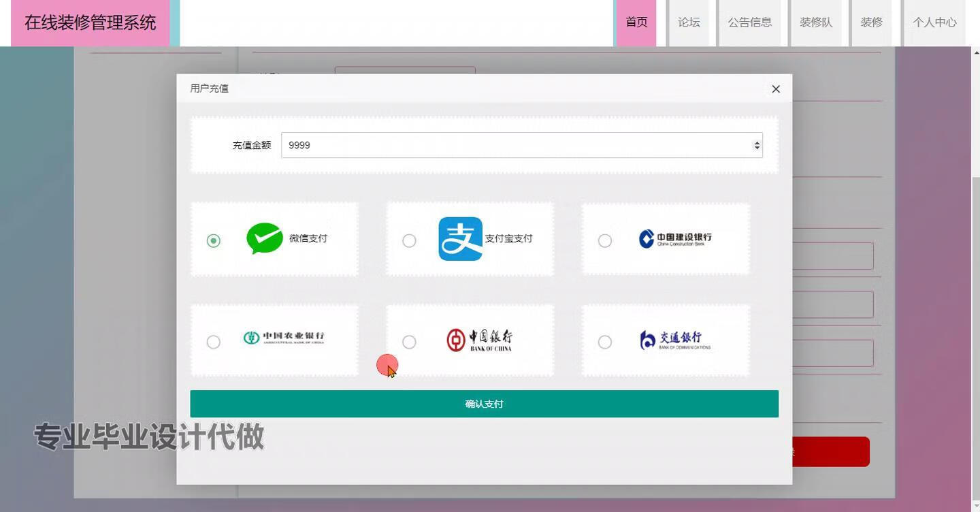Click the 充值金额 amount input field
Screen dimensions: 980x512
click(522, 145)
